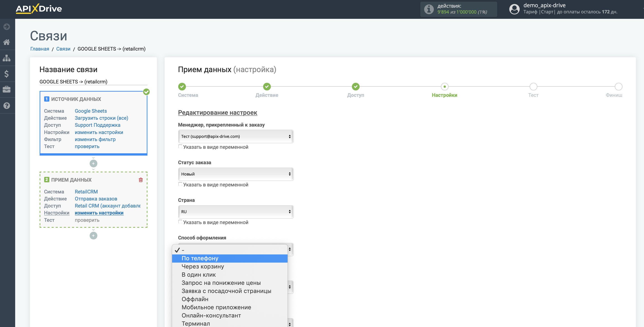Screen dimensions: 644x327
Task: Delete data receiver block with trash icon
Action: [x=141, y=180]
